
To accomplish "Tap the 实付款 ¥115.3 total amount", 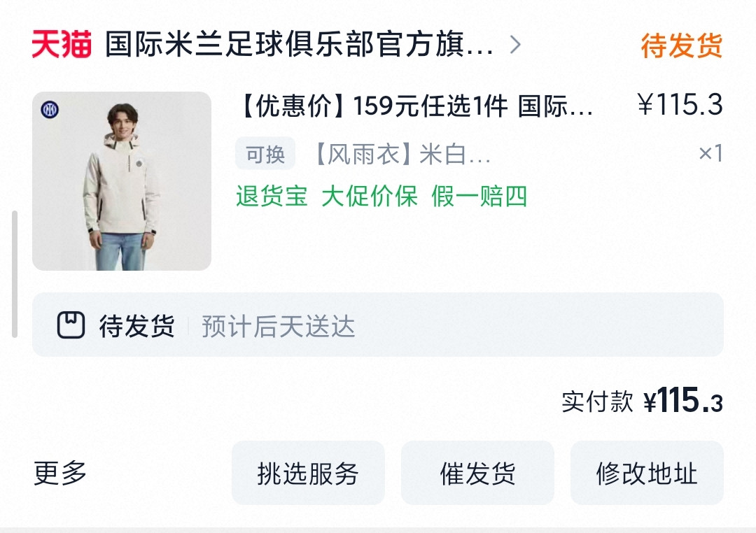I will tap(642, 401).
